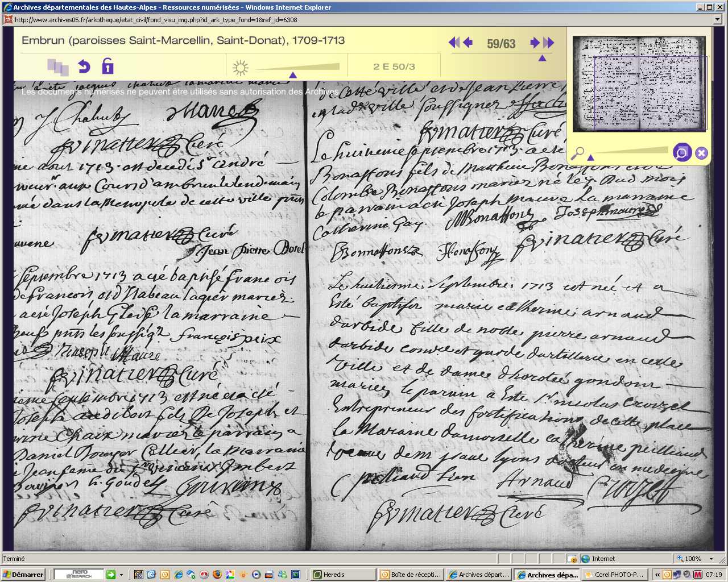This screenshot has width=728, height=582.
Task: Switch to Corel PHOTO-PAINT taskbar window
Action: click(615, 575)
